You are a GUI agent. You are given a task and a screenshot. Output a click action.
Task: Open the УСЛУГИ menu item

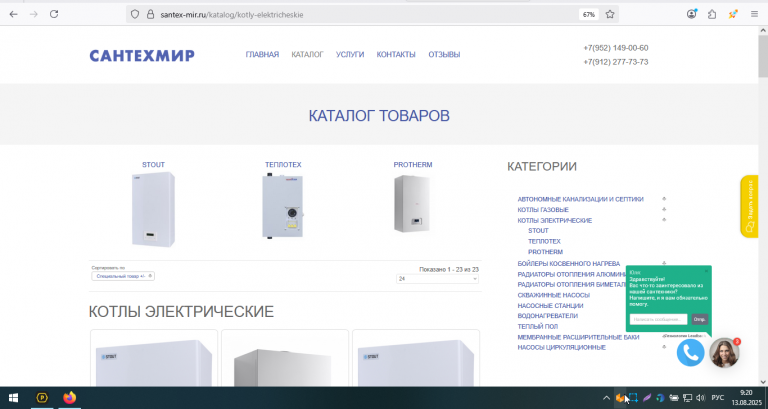coord(350,54)
